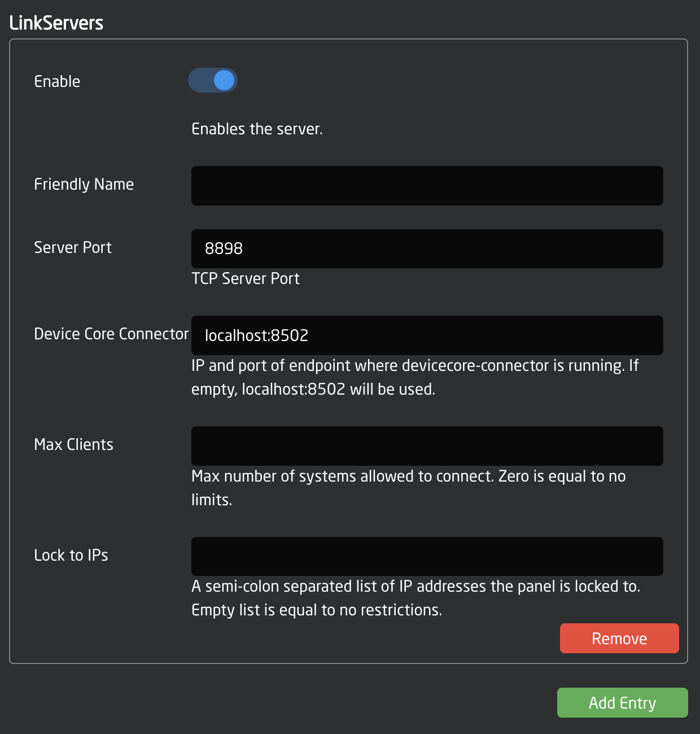The image size is (700, 734).
Task: Click the Server Port label
Action: click(x=73, y=247)
